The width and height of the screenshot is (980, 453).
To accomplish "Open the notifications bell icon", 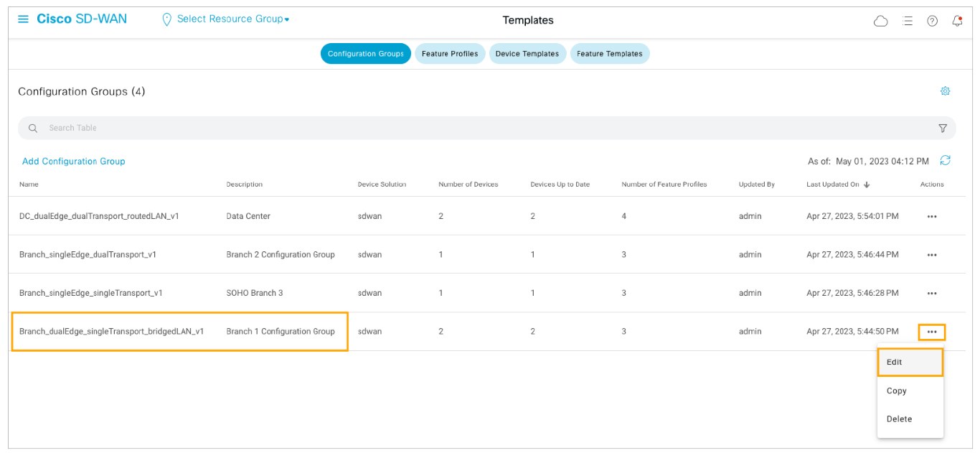I will point(957,21).
